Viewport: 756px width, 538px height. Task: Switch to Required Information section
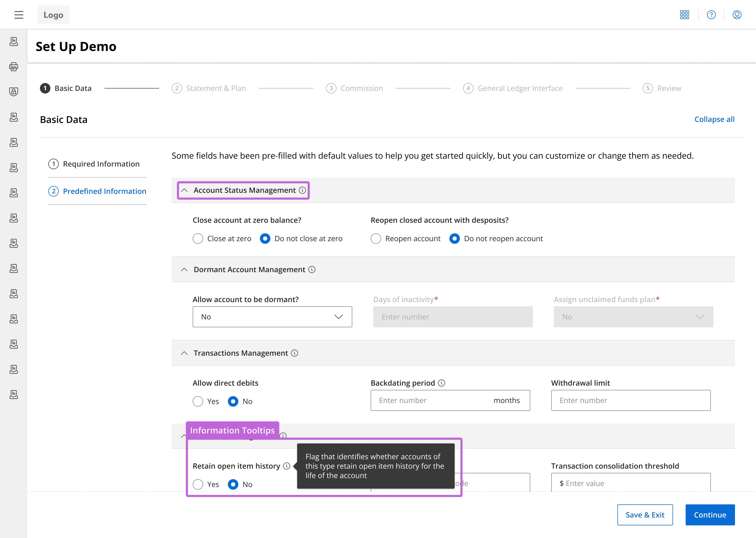point(101,164)
